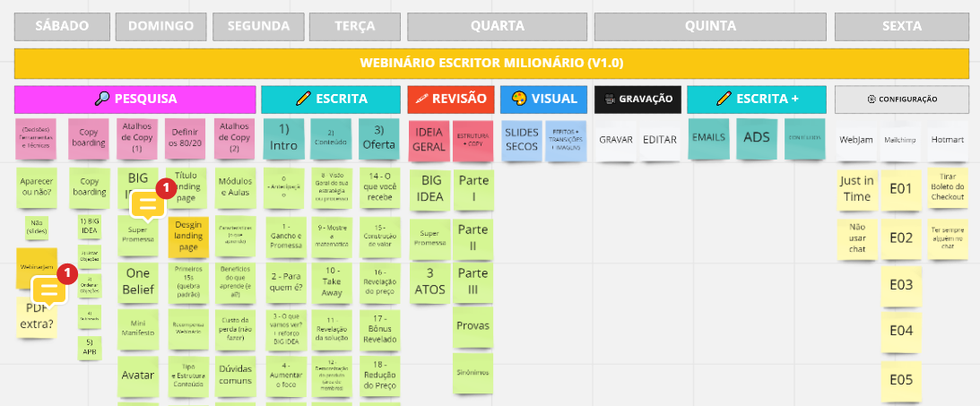Open comment bubble on Super Promessa note
Image resolution: width=980 pixels, height=406 pixels.
coord(148,206)
